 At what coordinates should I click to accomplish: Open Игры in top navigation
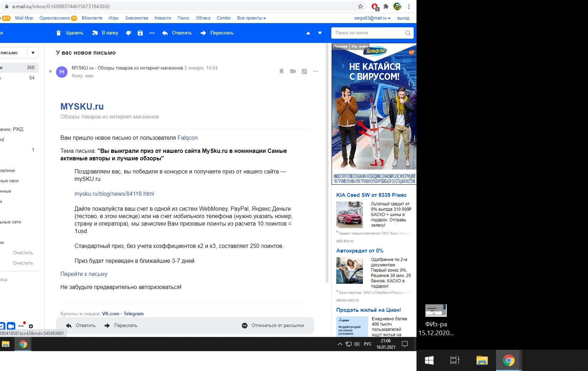point(114,18)
